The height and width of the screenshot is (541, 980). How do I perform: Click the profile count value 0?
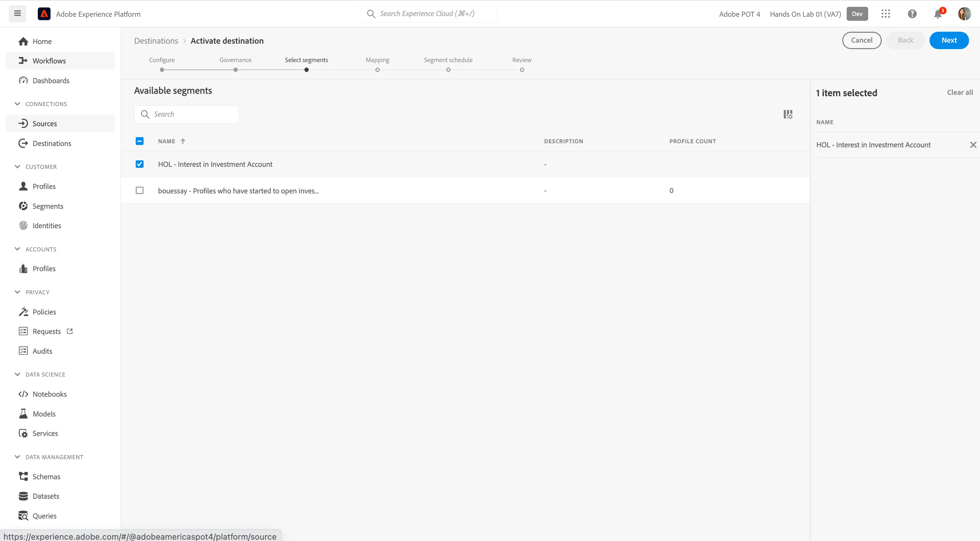(x=671, y=191)
